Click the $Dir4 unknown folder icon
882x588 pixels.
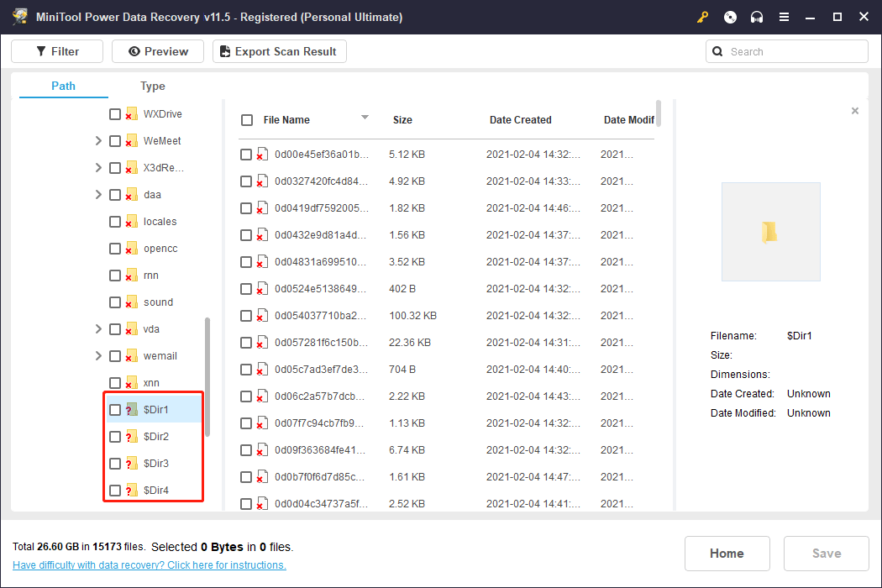132,491
